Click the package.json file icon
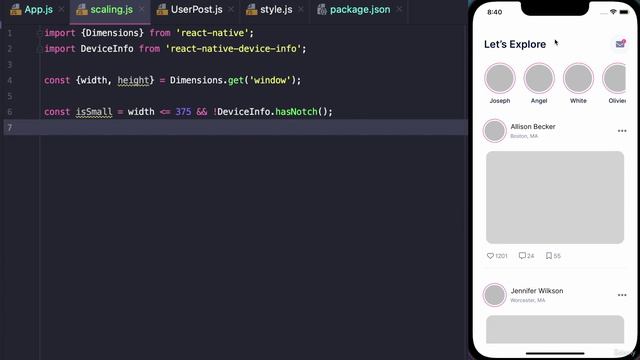Screen dimensions: 640x360 pyautogui.click(x=322, y=10)
